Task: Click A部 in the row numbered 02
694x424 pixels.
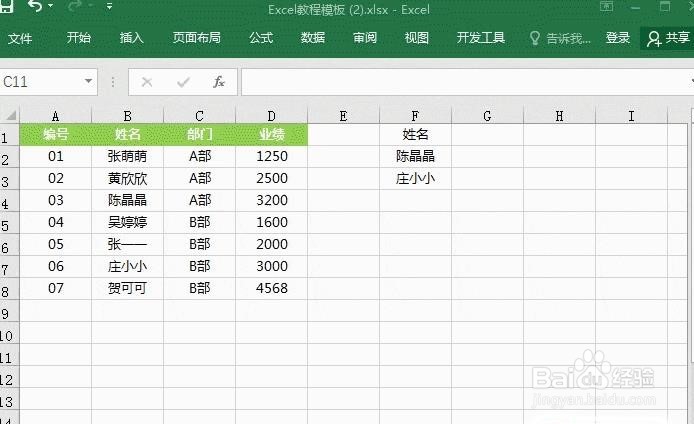Action: [x=200, y=179]
